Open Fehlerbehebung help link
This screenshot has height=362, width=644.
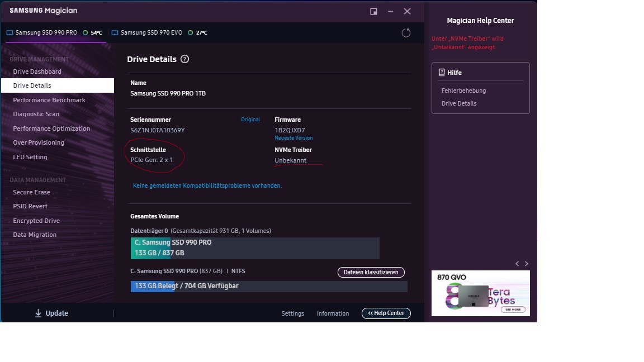tap(463, 90)
